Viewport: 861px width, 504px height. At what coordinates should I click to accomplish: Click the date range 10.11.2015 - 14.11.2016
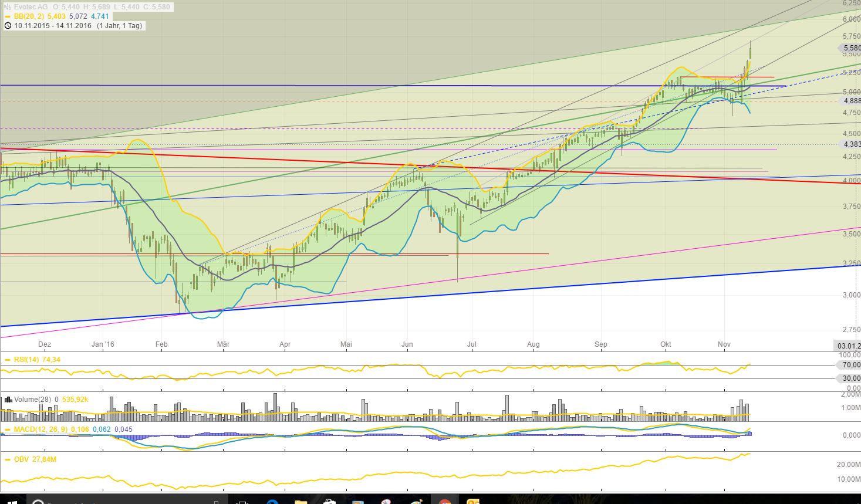point(53,26)
